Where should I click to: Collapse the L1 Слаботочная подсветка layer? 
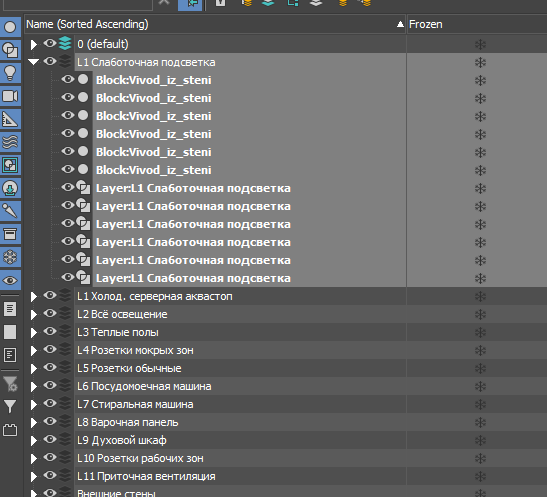[x=33, y=62]
